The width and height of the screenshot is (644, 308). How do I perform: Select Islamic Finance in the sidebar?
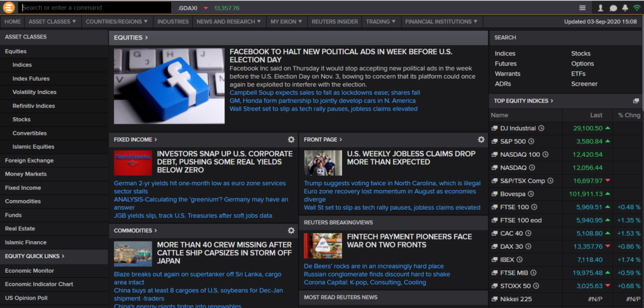25,242
